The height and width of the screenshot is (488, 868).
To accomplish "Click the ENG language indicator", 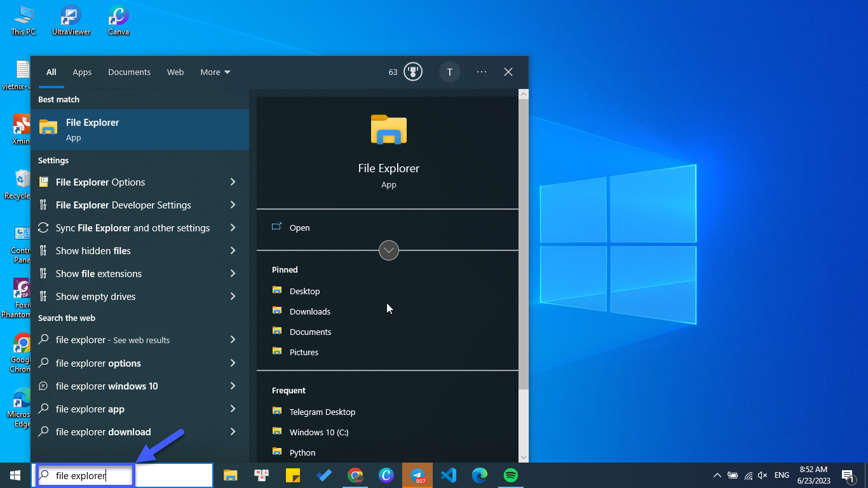I will coord(782,475).
